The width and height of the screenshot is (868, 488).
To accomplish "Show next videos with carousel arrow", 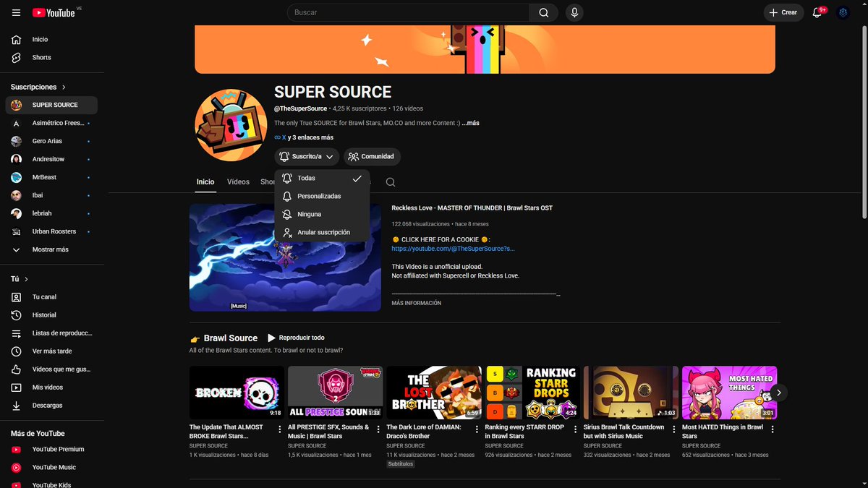I will (778, 393).
